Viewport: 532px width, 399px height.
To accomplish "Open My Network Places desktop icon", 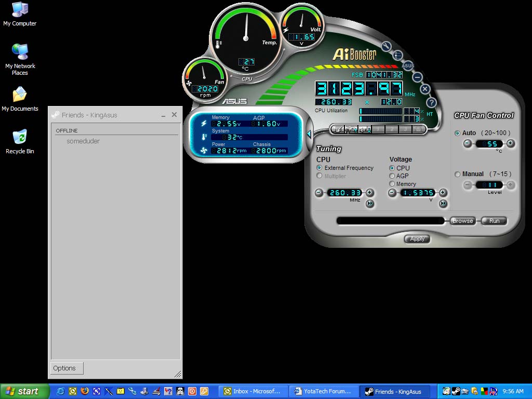I will [x=20, y=60].
